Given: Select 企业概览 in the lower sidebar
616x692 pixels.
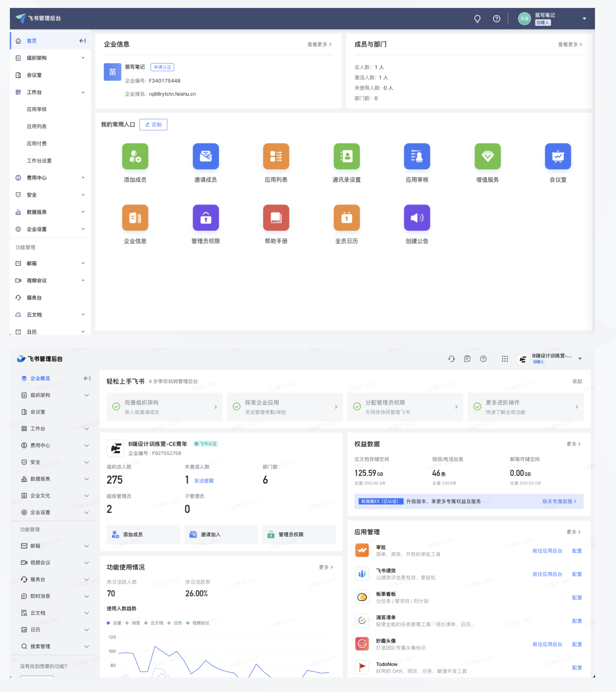Looking at the screenshot, I should [x=40, y=378].
